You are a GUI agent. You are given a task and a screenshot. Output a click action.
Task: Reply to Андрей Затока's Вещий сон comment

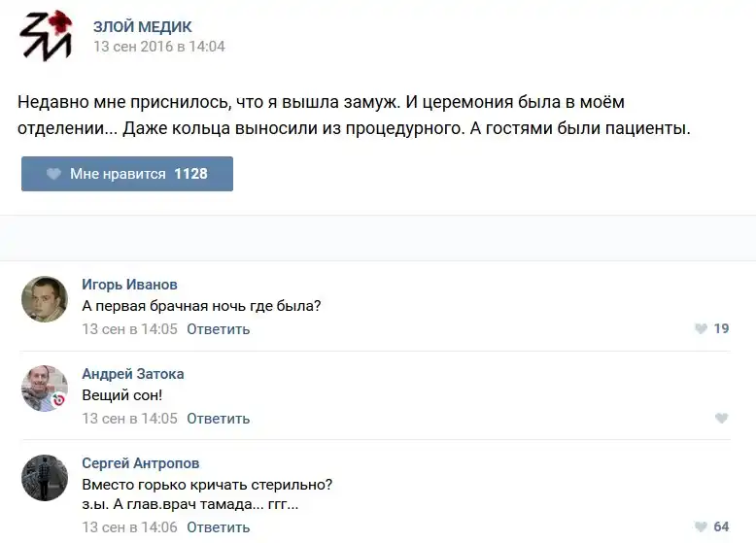pos(219,419)
